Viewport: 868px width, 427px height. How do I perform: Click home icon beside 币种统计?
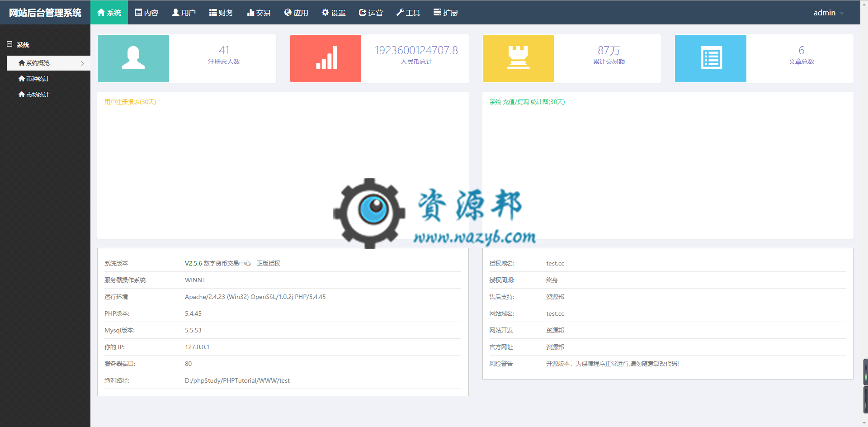pyautogui.click(x=22, y=79)
